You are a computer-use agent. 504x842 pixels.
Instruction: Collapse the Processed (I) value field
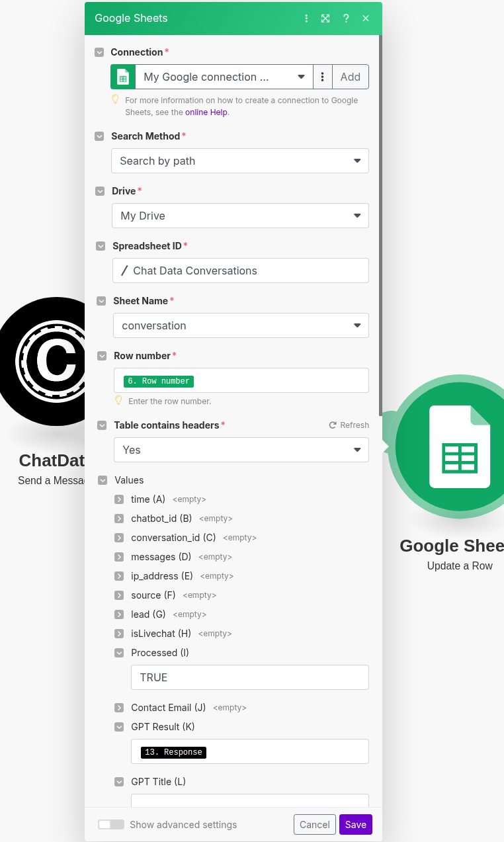tap(119, 653)
